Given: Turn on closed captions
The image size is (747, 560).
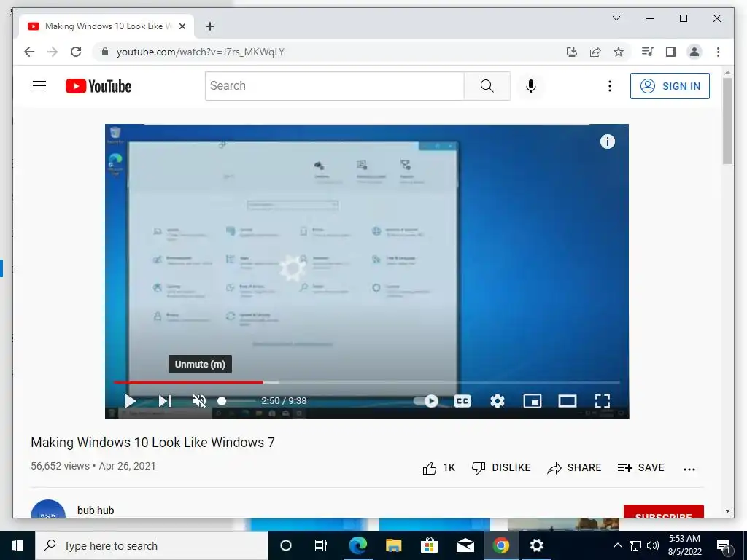Looking at the screenshot, I should pos(462,401).
